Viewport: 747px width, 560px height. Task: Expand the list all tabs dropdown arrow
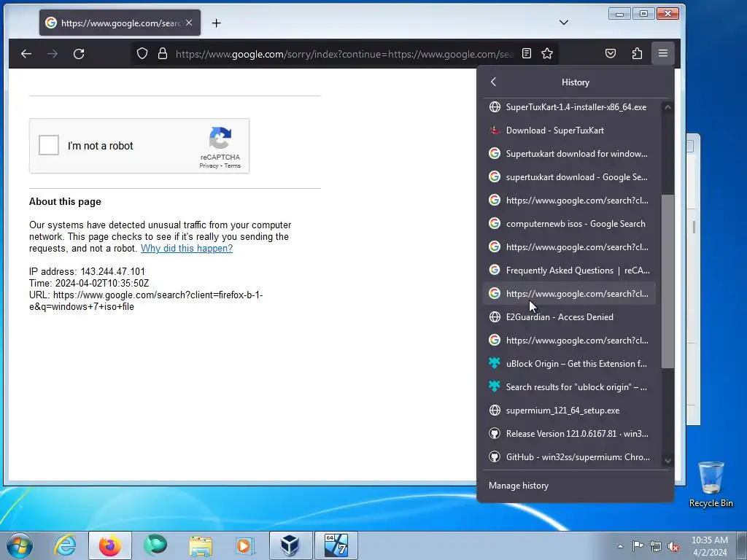(x=564, y=23)
